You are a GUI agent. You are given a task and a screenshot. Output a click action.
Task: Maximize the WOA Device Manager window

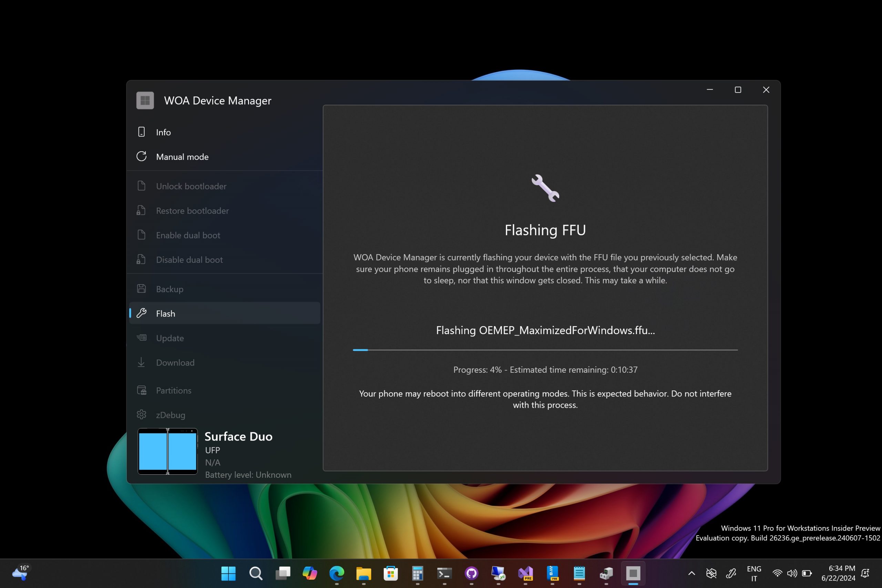pos(738,90)
